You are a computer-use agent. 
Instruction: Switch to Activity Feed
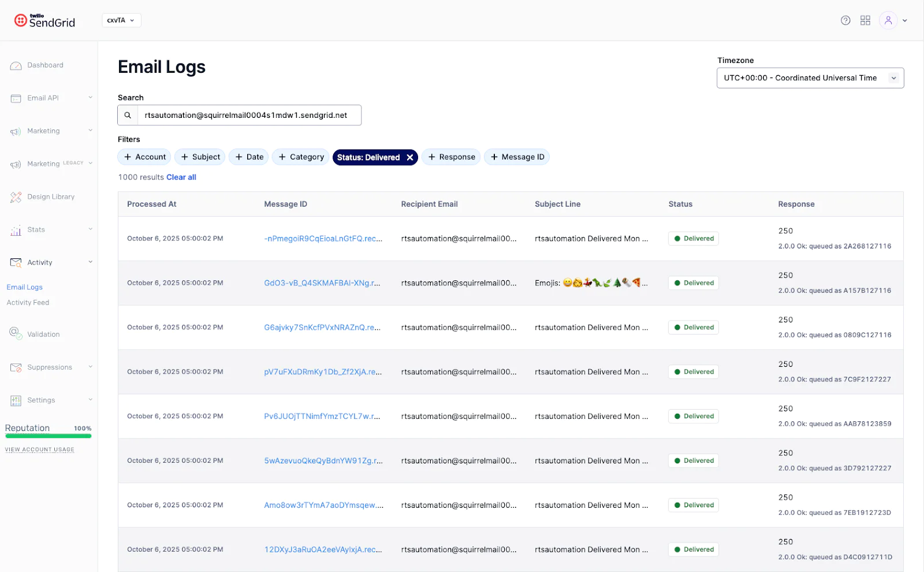click(28, 302)
